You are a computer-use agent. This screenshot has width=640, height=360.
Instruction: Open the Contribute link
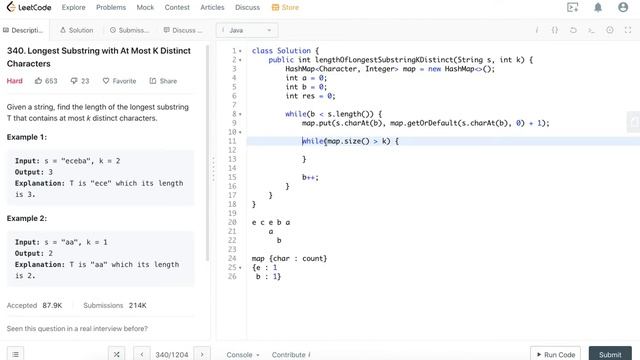coord(291,355)
